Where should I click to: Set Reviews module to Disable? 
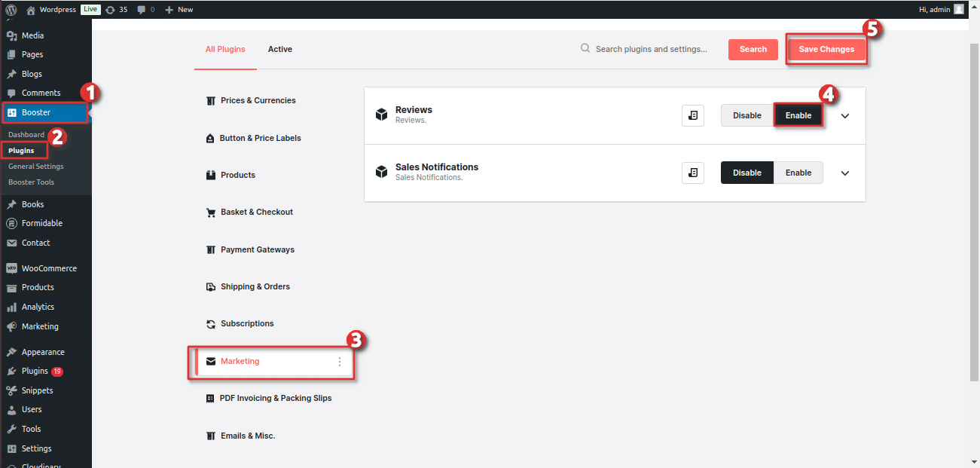click(x=747, y=115)
